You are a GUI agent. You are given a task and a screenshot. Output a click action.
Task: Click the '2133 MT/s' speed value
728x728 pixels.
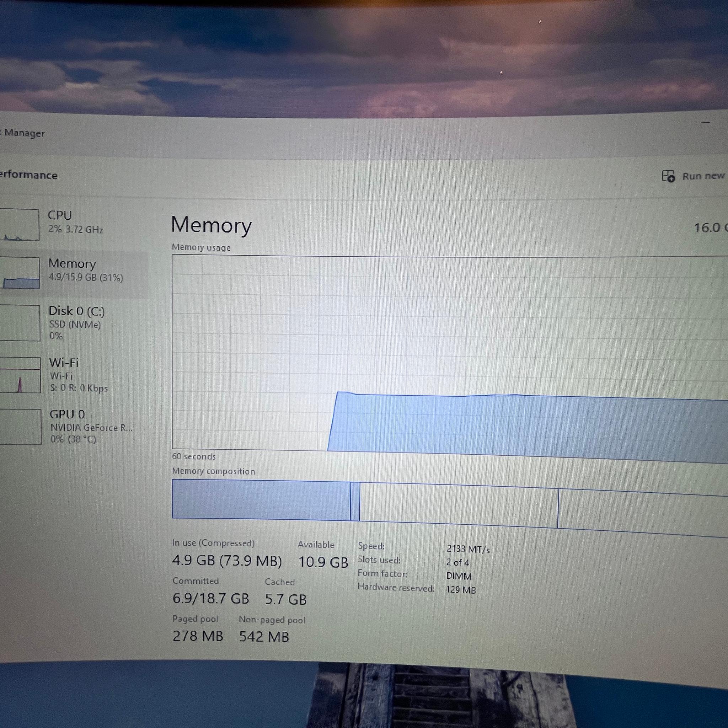468,549
